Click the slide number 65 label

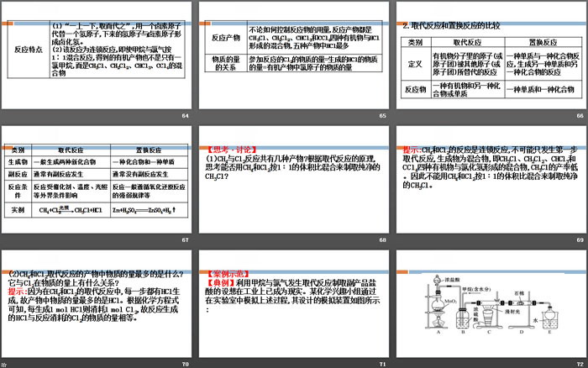pos(381,114)
